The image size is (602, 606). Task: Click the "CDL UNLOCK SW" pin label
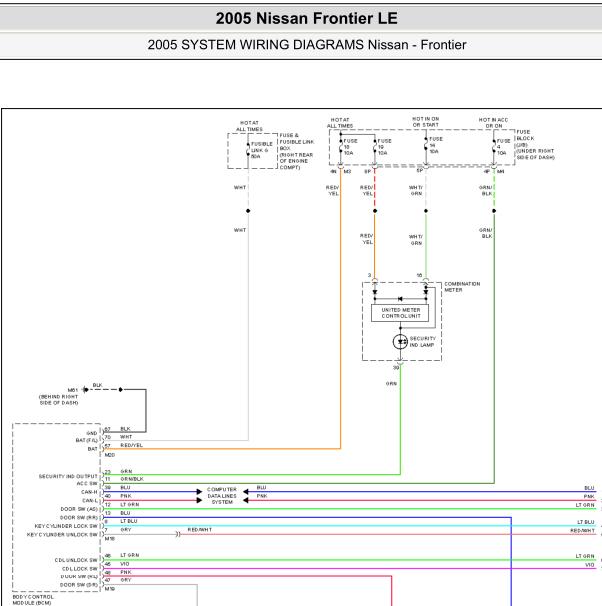(x=76, y=560)
